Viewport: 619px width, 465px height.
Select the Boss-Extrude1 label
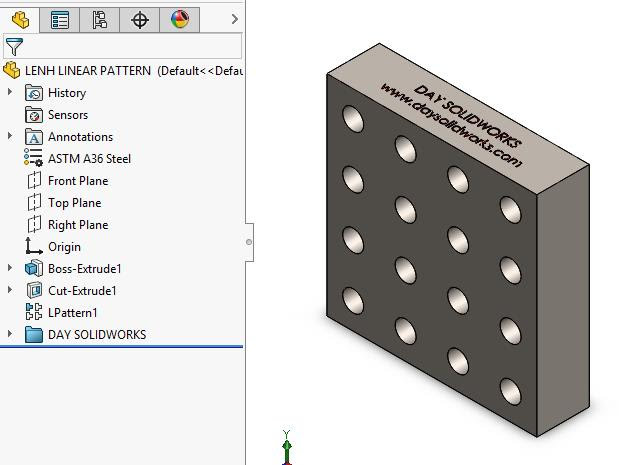tap(84, 269)
